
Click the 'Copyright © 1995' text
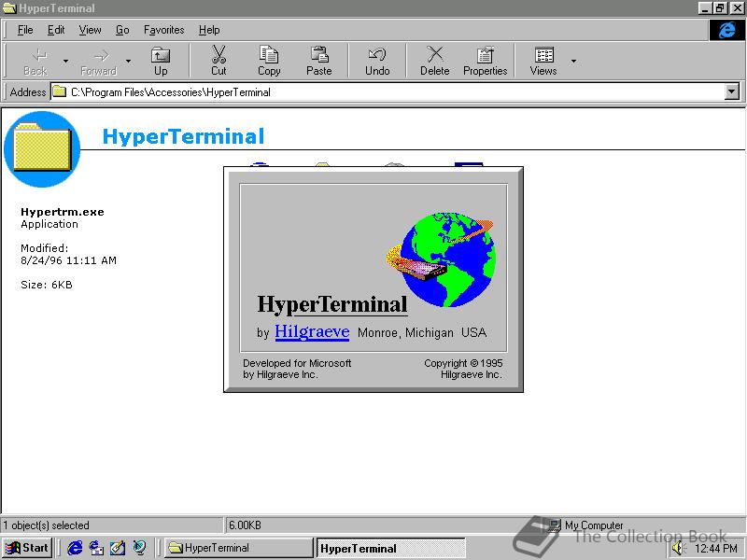coord(463,363)
